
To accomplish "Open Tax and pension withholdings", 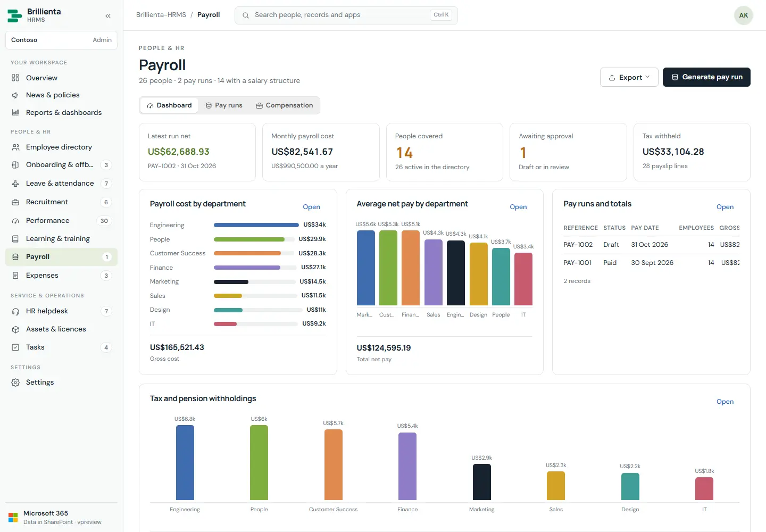I will (x=725, y=402).
